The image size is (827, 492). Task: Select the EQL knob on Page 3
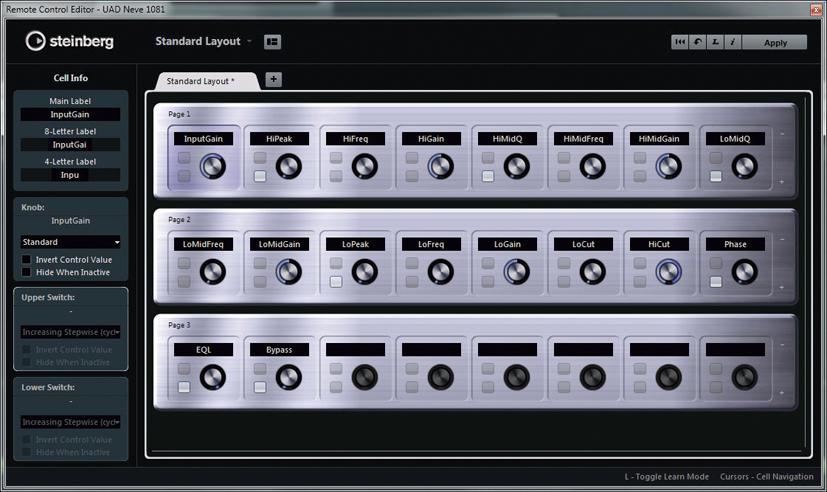pyautogui.click(x=213, y=378)
